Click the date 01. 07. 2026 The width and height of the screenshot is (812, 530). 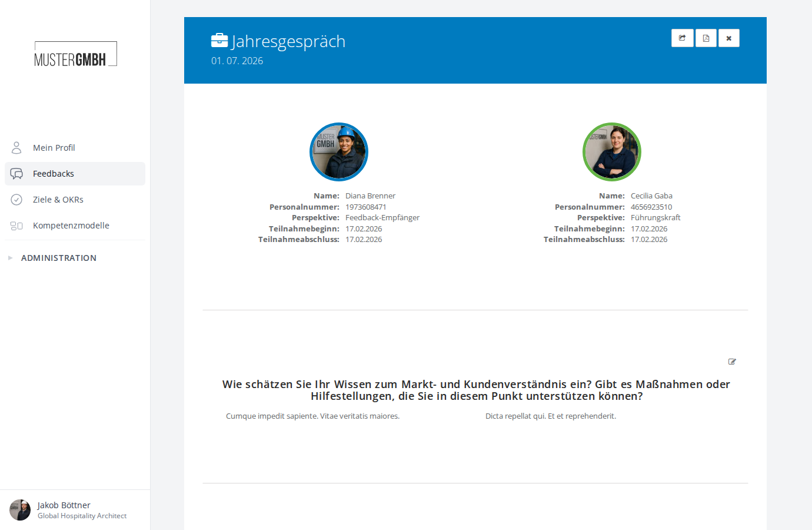[237, 61]
